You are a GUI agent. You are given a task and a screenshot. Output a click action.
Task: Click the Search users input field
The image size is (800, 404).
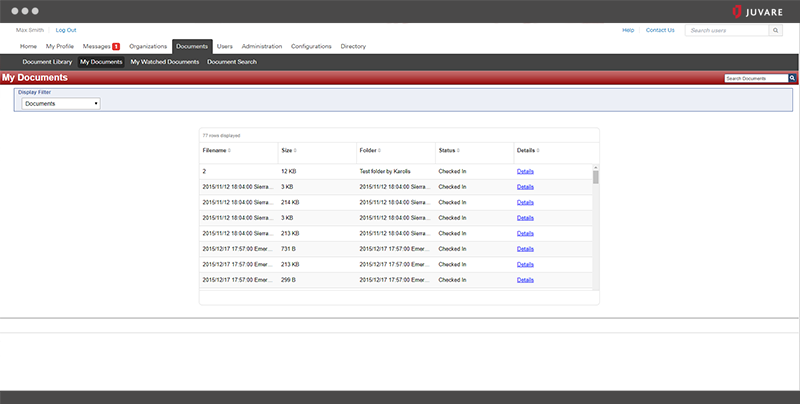(x=727, y=31)
